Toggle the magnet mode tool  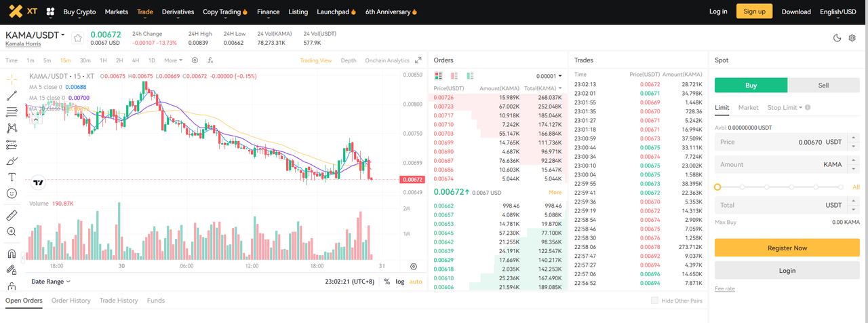pyautogui.click(x=12, y=254)
